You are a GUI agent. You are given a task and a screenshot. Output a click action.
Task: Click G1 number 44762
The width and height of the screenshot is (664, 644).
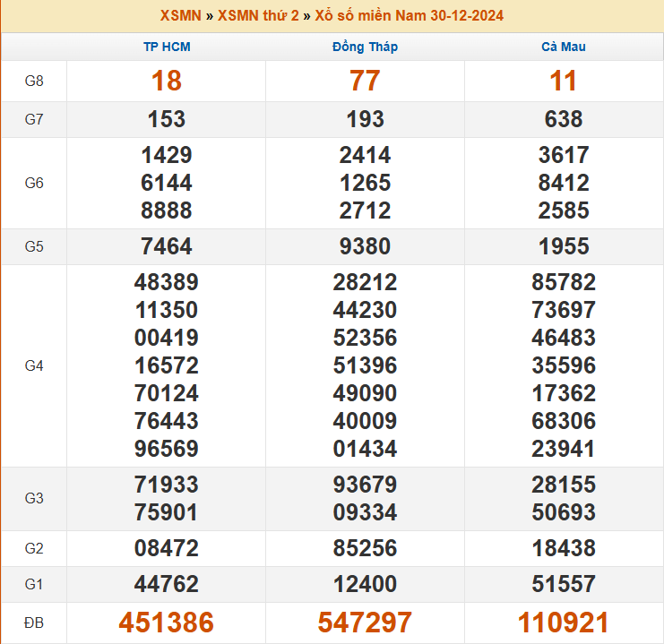167,584
